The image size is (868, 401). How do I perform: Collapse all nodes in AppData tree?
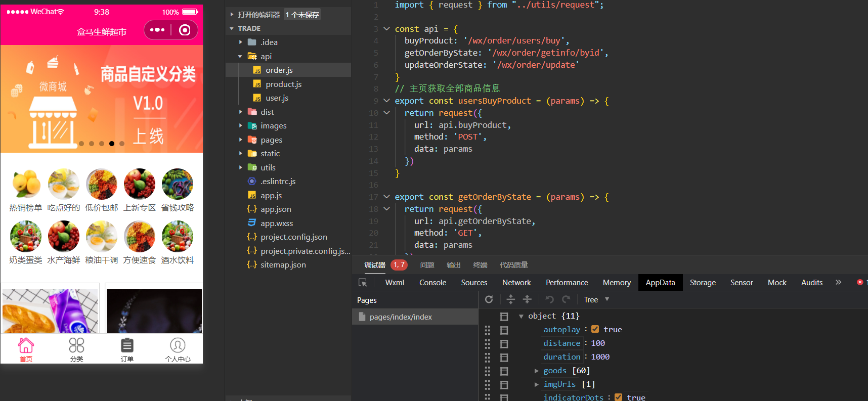[527, 299]
